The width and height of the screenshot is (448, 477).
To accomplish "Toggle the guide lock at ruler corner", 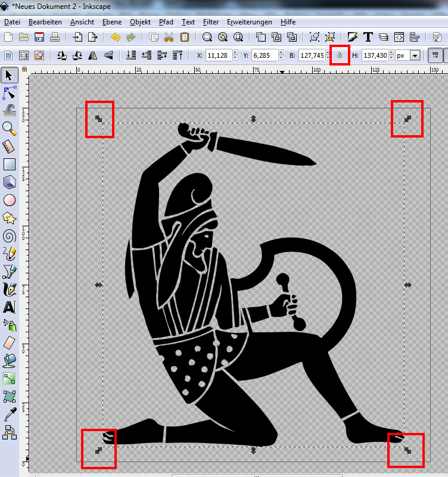I will [x=24, y=69].
